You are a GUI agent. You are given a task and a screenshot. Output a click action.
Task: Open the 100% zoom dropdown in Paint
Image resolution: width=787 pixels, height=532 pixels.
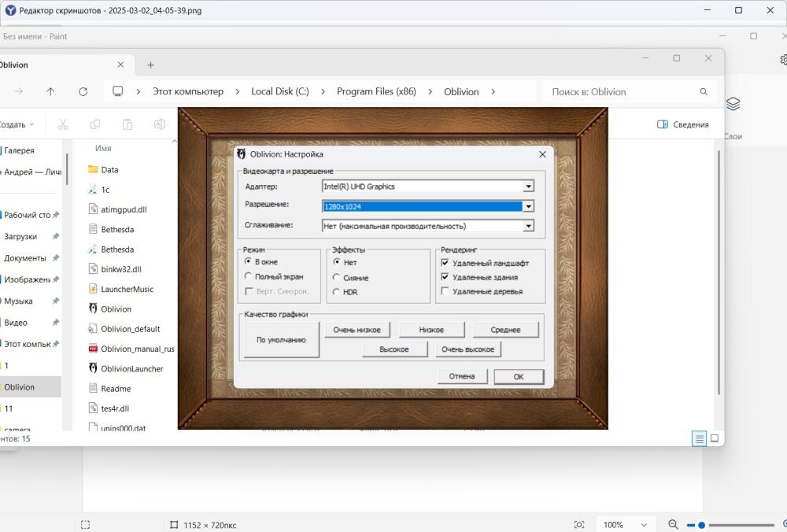644,525
